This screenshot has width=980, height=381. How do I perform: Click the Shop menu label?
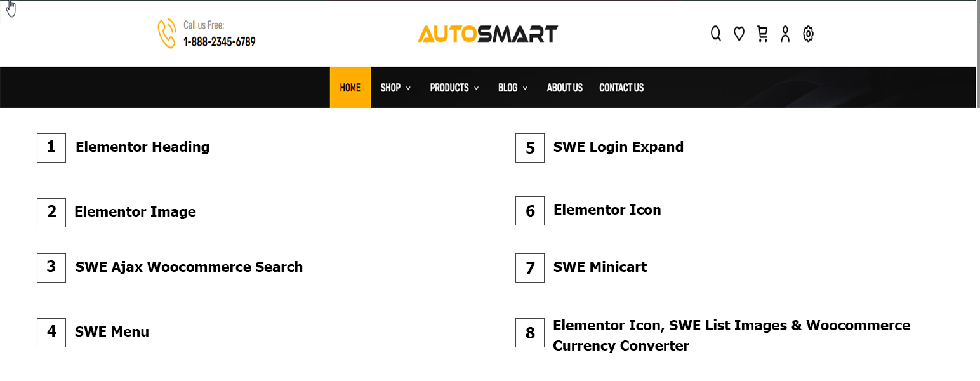pos(390,88)
